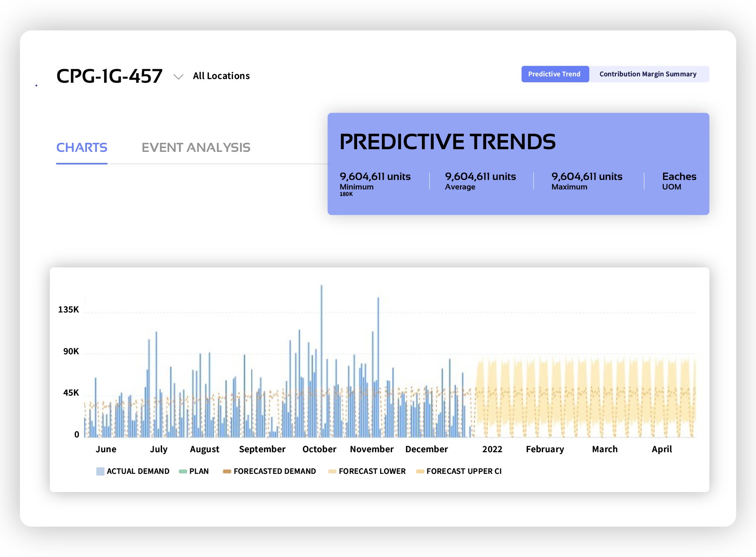Switch to the Predictive Trend view
756x557 pixels.
click(555, 74)
